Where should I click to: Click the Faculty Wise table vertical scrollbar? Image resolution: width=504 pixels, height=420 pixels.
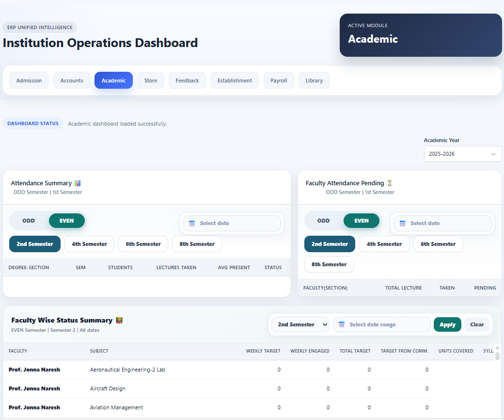497,356
